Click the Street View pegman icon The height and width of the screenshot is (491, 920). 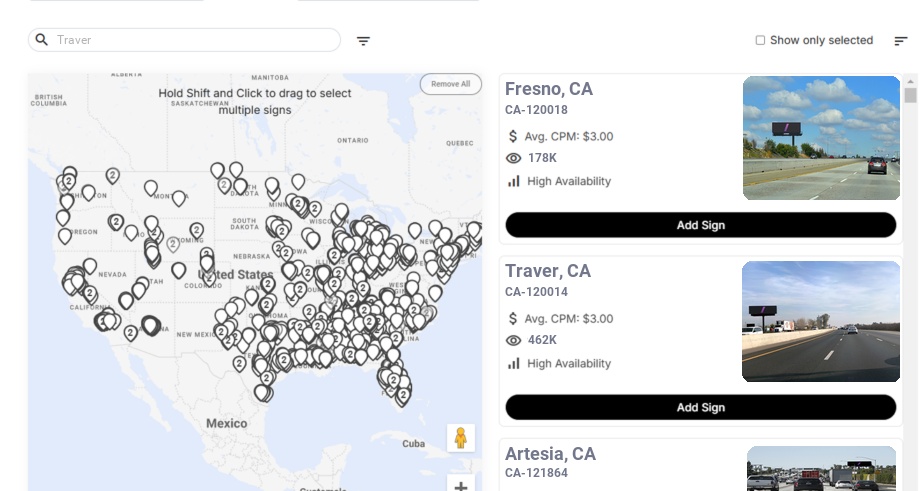point(460,438)
